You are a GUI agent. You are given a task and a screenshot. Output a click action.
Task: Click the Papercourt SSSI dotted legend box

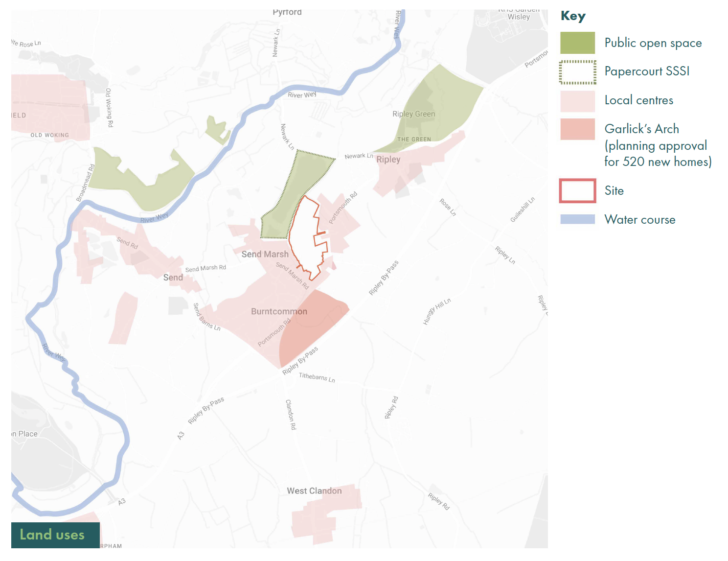[577, 72]
